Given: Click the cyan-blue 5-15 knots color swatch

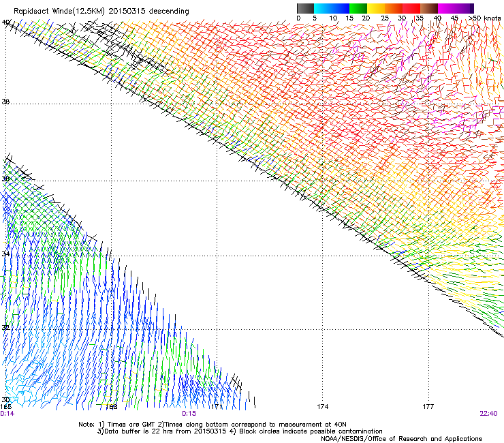Looking at the screenshot, I should 332,8.
